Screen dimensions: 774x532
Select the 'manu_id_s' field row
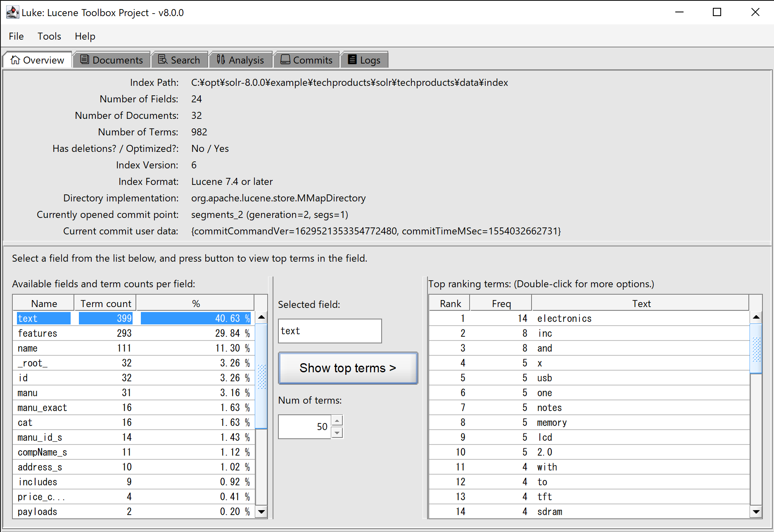[x=134, y=437]
